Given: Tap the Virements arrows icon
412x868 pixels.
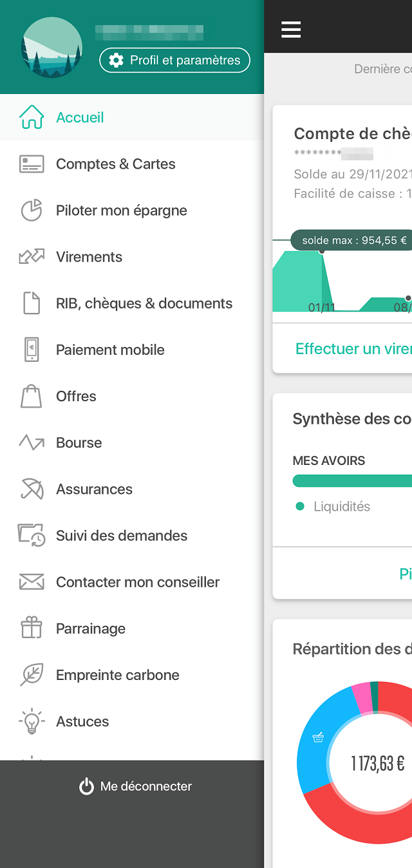Looking at the screenshot, I should (x=32, y=257).
